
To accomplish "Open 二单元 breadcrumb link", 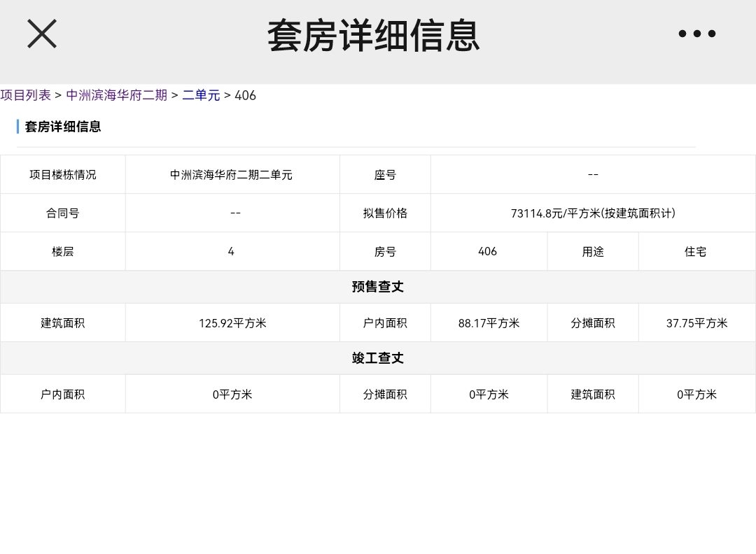I will (x=201, y=95).
